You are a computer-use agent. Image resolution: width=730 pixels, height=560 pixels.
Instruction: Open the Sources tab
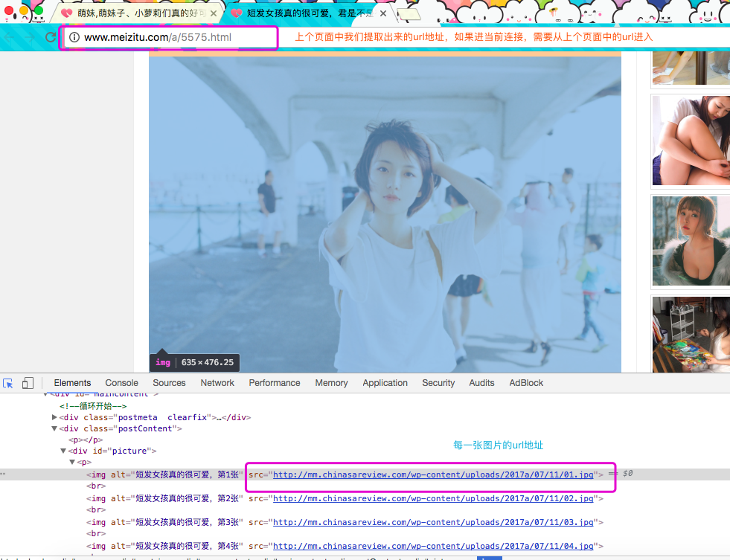pyautogui.click(x=169, y=383)
